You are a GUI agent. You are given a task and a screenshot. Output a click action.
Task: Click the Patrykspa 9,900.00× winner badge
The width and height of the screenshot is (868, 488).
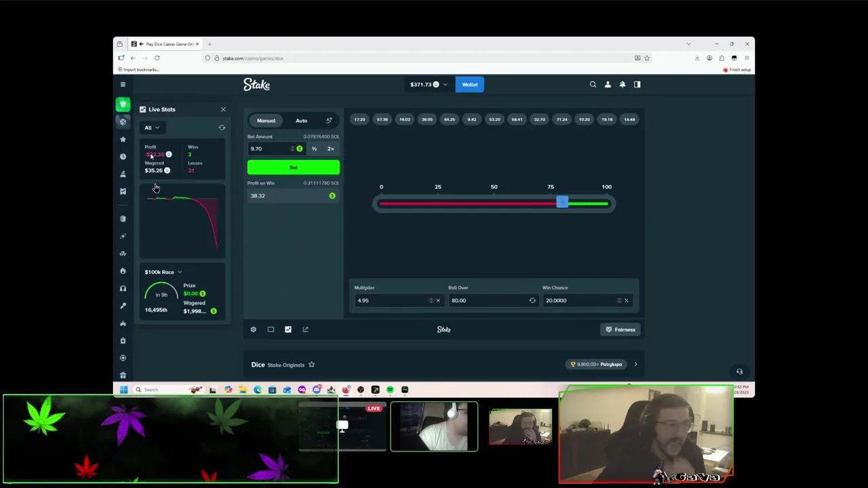coord(597,365)
